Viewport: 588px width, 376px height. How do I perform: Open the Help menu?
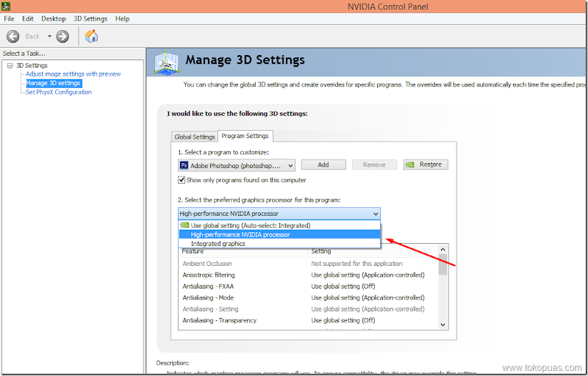pos(122,18)
